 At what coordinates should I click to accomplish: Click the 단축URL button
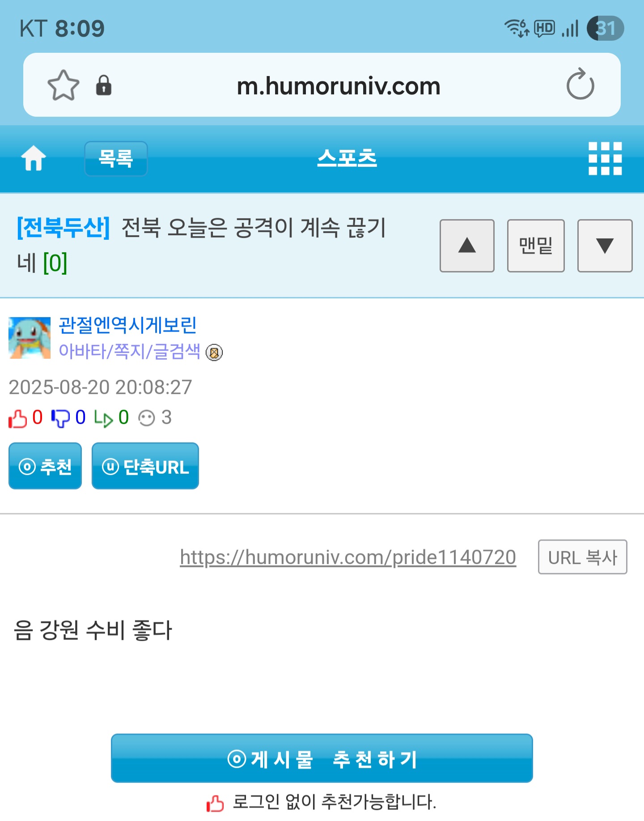145,466
